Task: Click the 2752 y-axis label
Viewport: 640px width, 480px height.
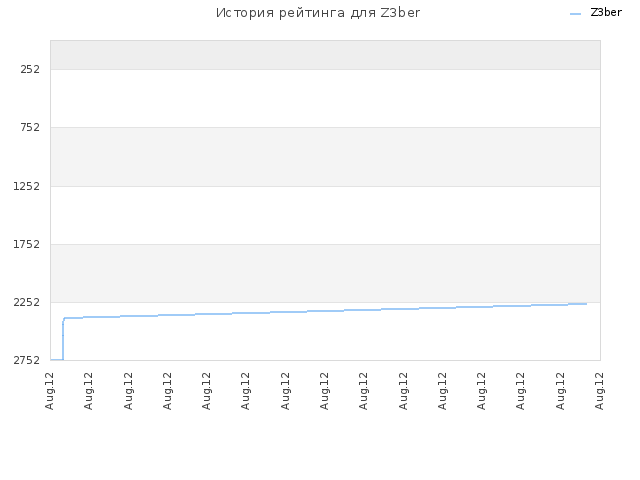Action: click(x=27, y=360)
